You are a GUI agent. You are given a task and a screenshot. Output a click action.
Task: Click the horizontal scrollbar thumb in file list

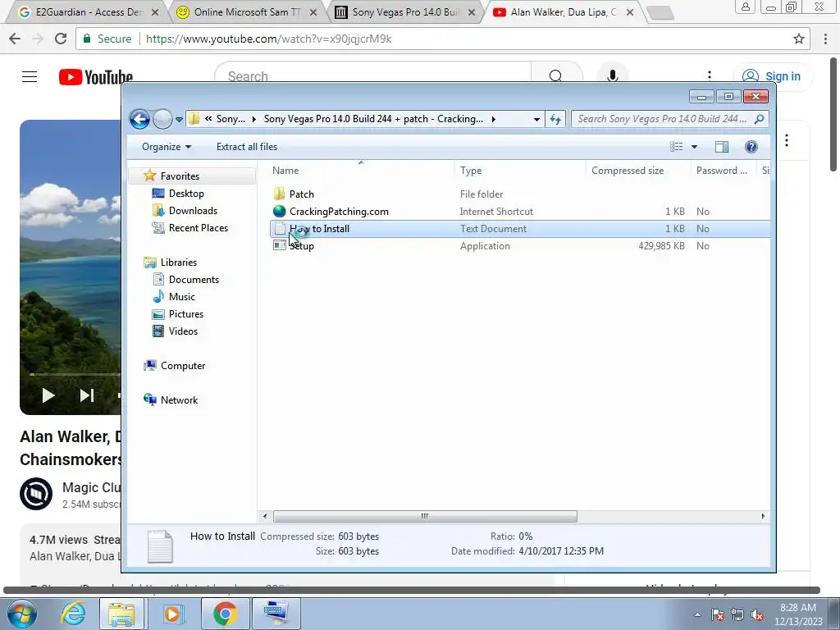[x=425, y=516]
